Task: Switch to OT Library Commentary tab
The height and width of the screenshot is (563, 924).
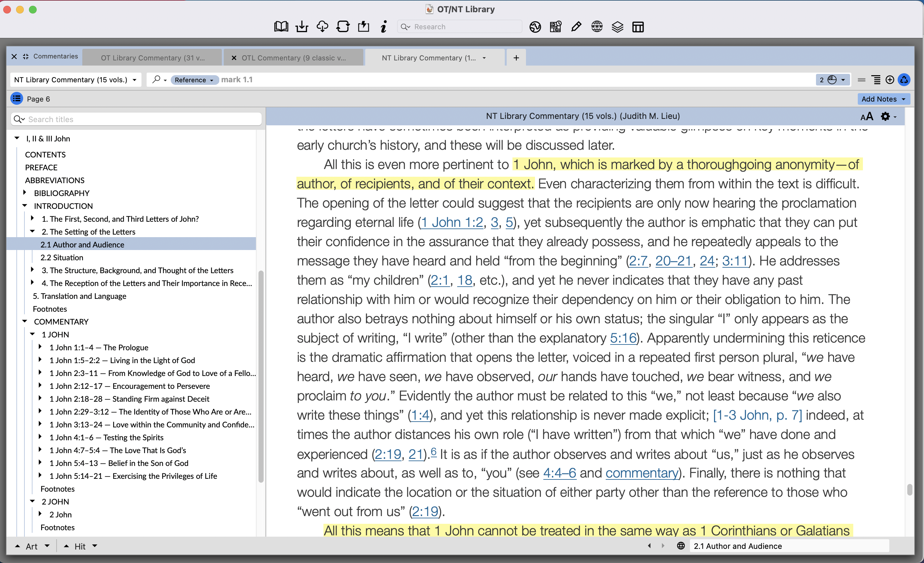Action: (152, 58)
